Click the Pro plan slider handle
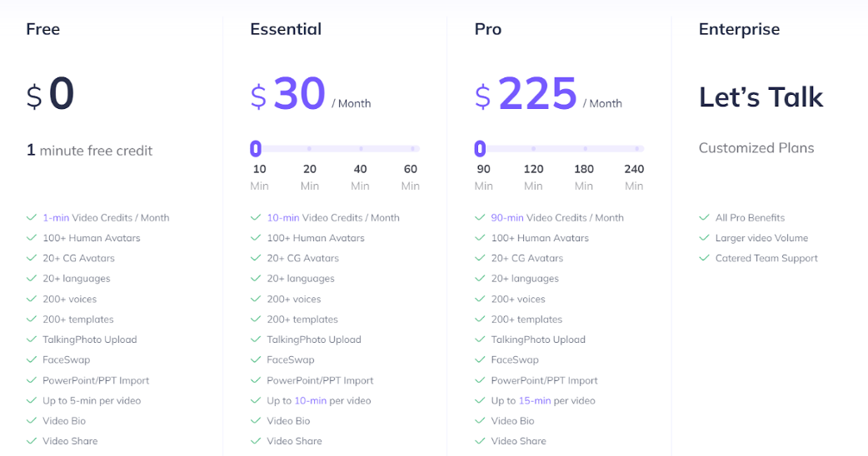 tap(480, 149)
